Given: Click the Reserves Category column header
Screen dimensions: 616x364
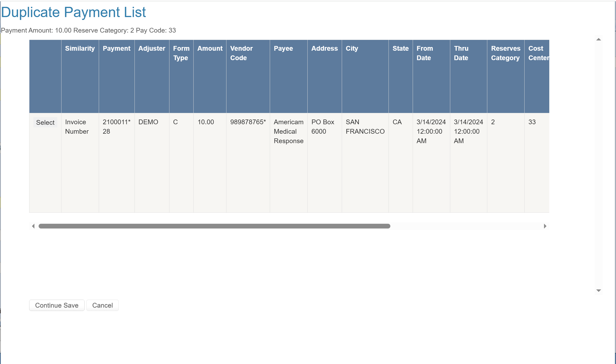Looking at the screenshot, I should [505, 53].
